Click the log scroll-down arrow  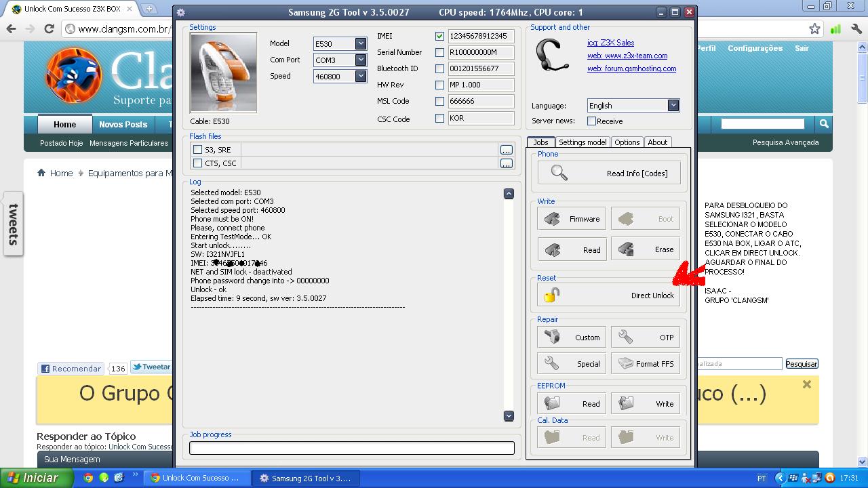click(x=509, y=416)
